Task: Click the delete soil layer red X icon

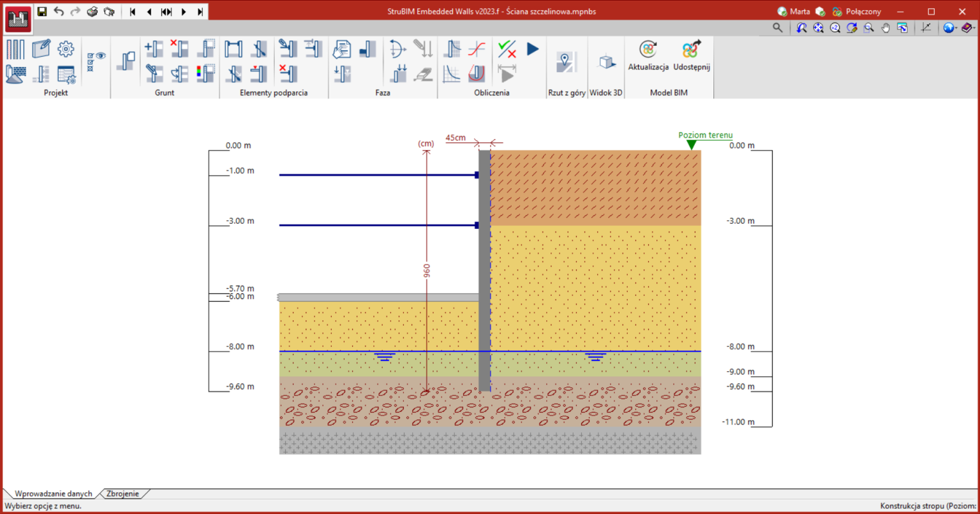Action: (x=179, y=49)
